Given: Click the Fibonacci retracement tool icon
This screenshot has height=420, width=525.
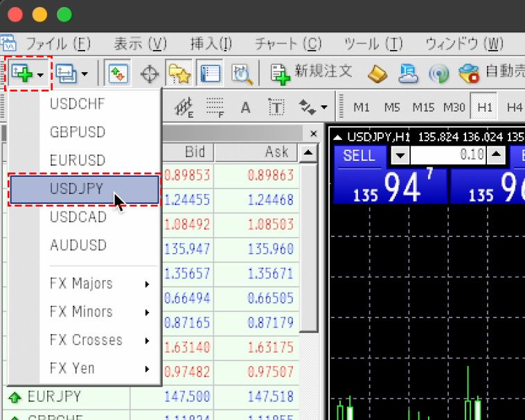Looking at the screenshot, I should tap(215, 107).
